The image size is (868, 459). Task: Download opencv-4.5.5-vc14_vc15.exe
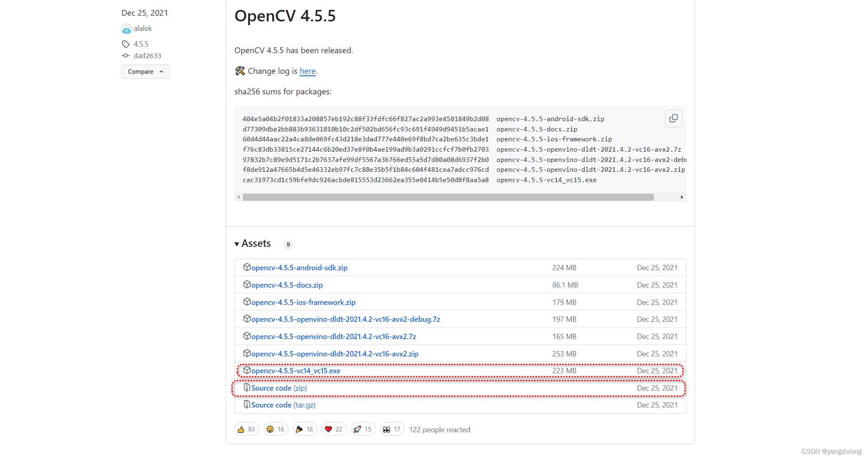click(296, 371)
